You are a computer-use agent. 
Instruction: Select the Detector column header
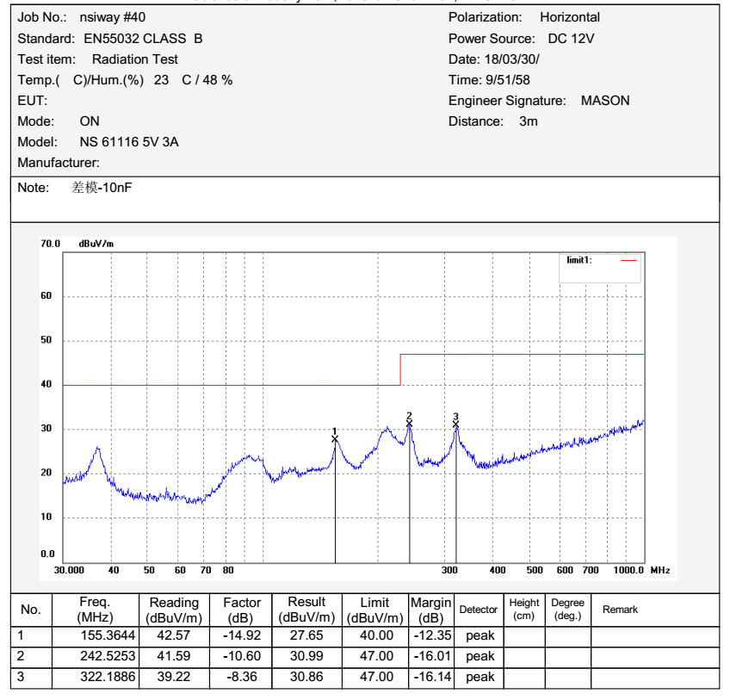click(478, 610)
